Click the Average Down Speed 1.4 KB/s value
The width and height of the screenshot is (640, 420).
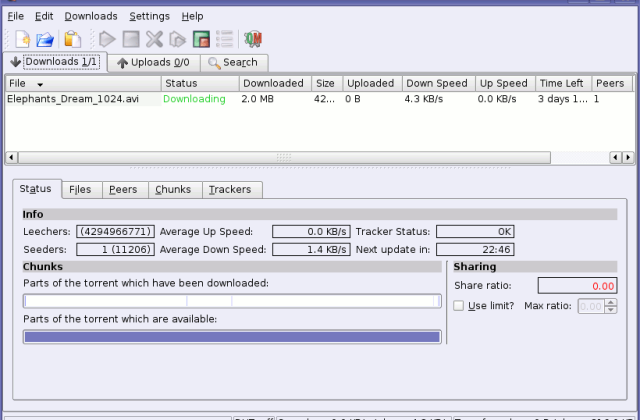coord(311,249)
